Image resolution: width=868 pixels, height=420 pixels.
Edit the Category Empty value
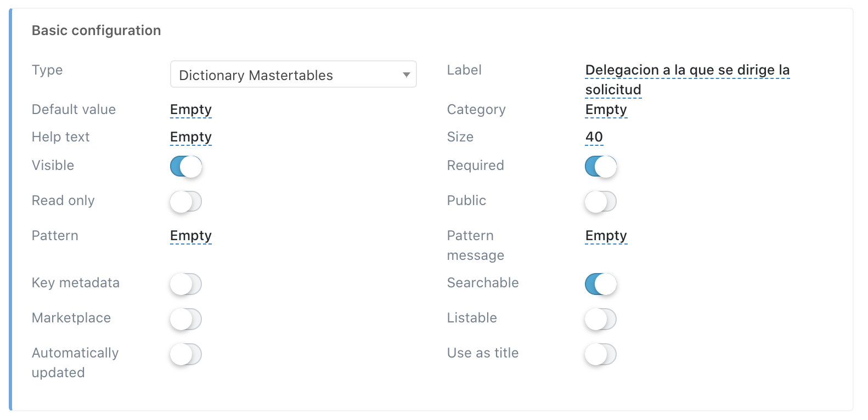click(606, 110)
